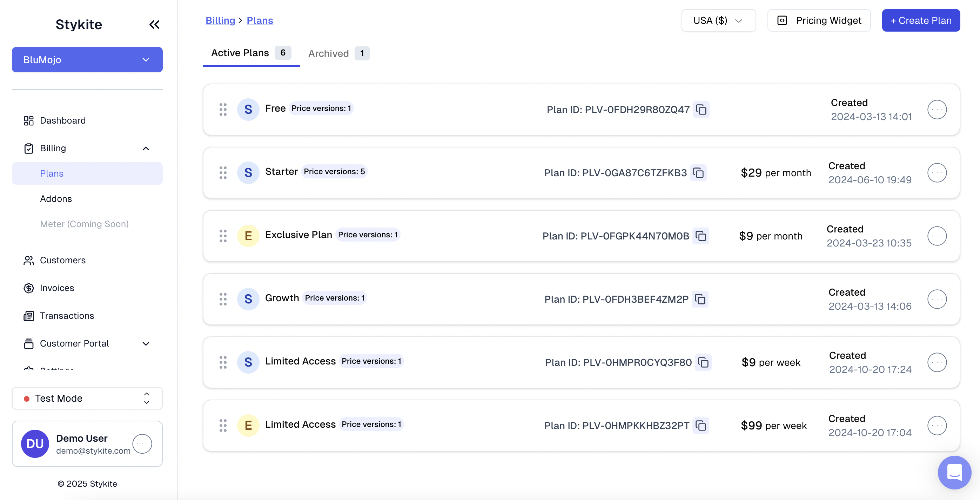Open Addons in the sidebar

click(56, 199)
